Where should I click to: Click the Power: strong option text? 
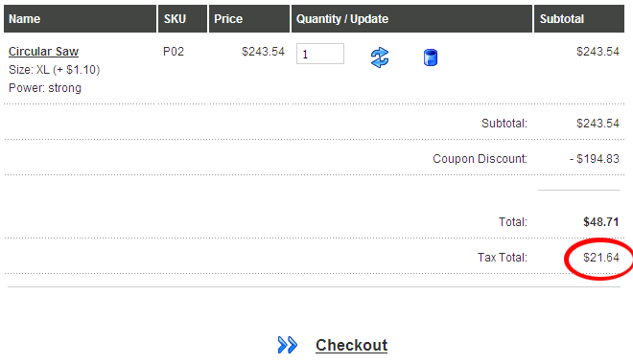(x=45, y=88)
